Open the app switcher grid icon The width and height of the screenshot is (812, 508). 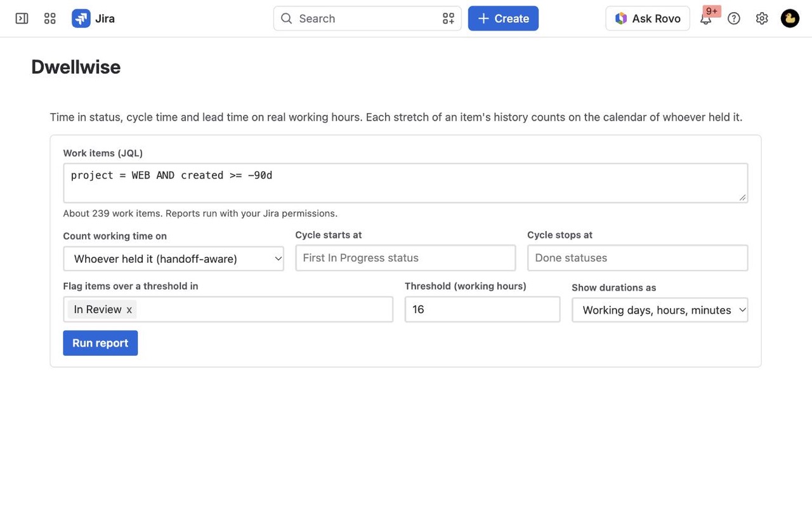tap(50, 18)
